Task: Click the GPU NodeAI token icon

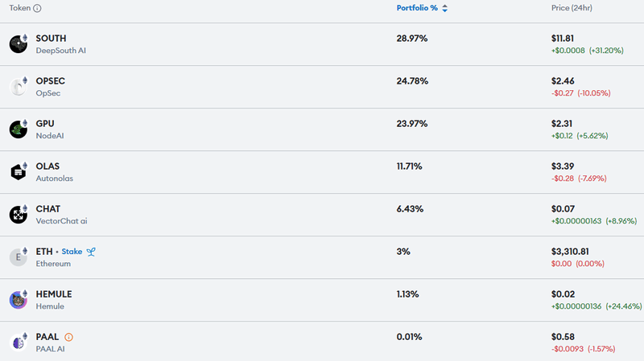Action: pyautogui.click(x=19, y=129)
